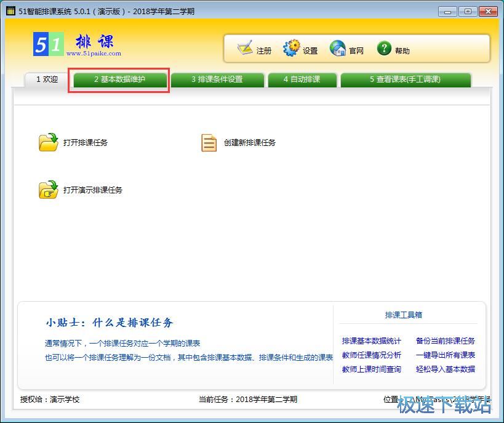
Task: Click the 打开排课任务 folder icon
Action: point(48,142)
